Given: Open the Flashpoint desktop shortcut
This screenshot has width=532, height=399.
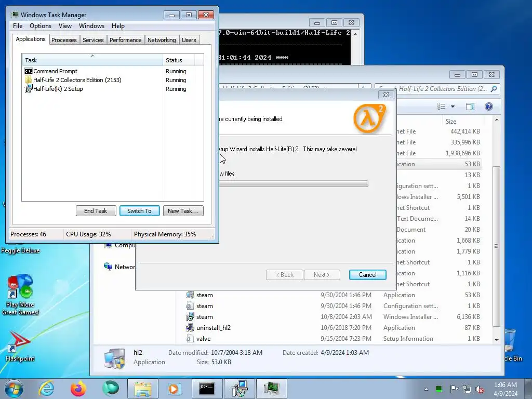Looking at the screenshot, I should pyautogui.click(x=20, y=345).
